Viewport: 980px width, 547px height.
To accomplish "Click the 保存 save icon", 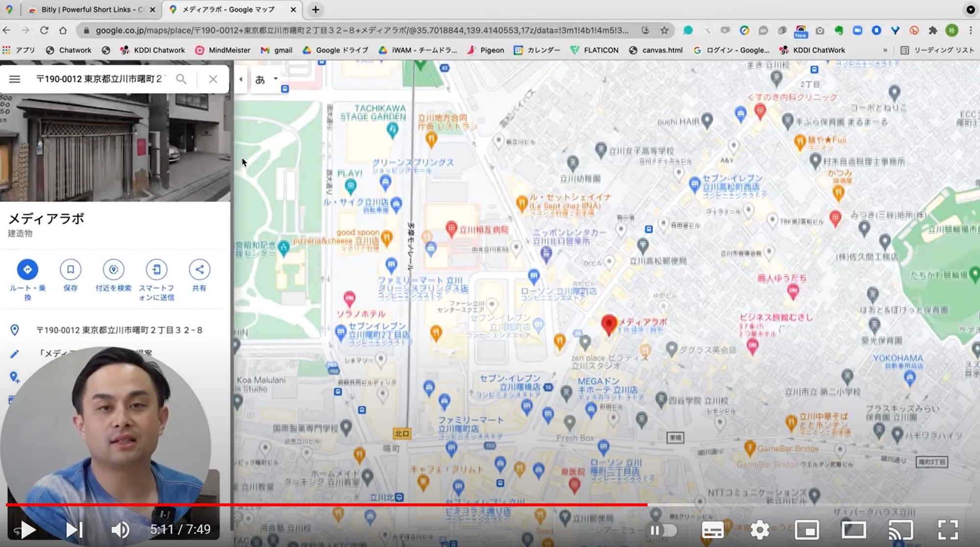I will click(x=71, y=270).
